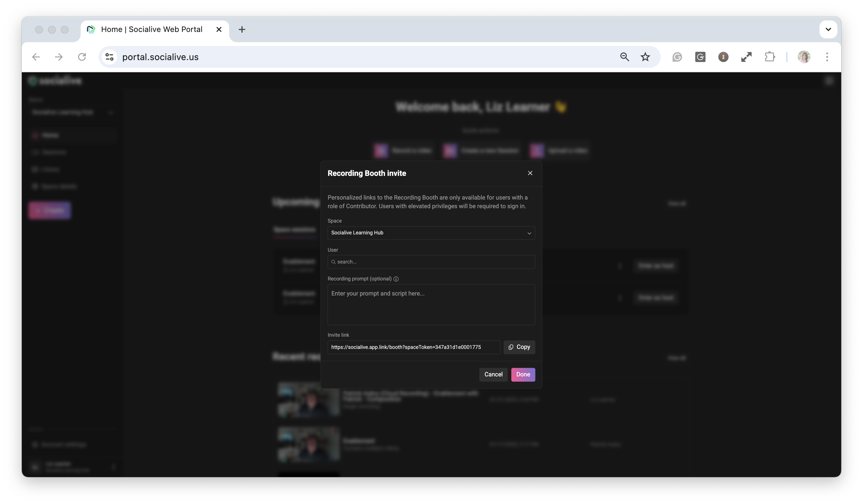Open a new browser tab
This screenshot has height=504, width=863.
(x=242, y=29)
